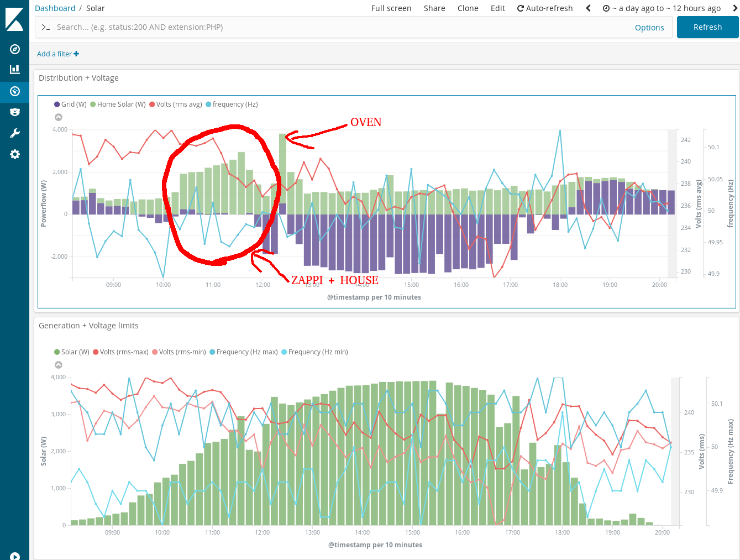This screenshot has height=560, width=740.
Task: Open the time range picker
Action: (662, 8)
